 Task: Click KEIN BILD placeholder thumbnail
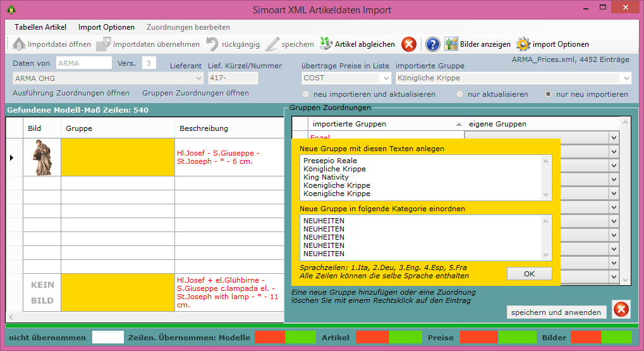(42, 293)
